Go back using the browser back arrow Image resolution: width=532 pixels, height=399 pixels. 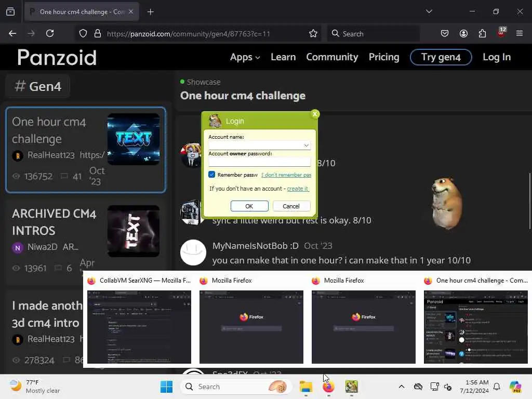[x=12, y=33]
